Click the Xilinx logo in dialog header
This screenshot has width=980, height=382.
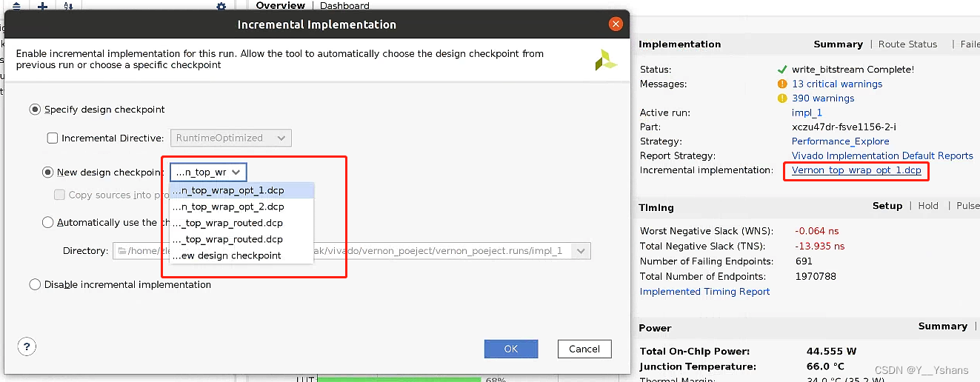(606, 61)
